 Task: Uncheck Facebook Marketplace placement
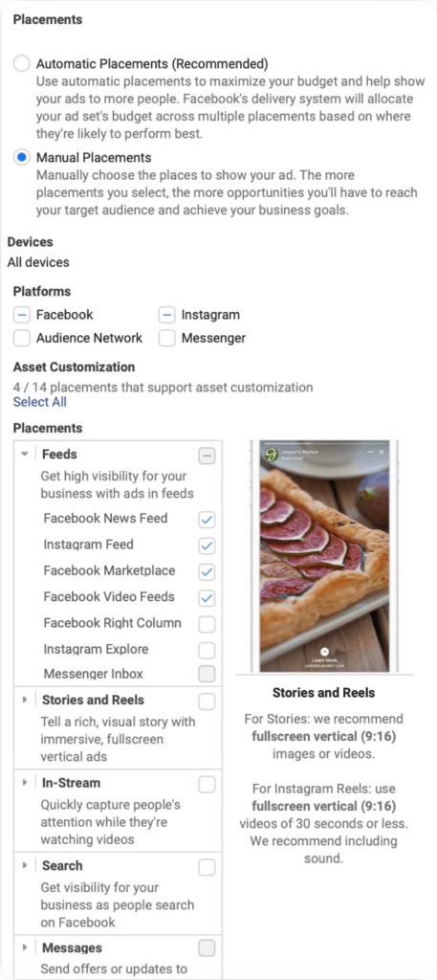tap(207, 571)
